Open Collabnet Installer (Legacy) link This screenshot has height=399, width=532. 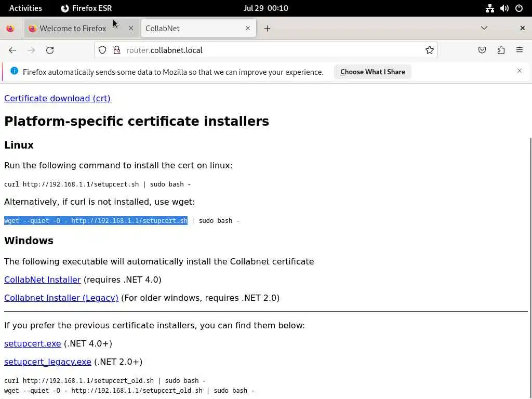(x=61, y=298)
